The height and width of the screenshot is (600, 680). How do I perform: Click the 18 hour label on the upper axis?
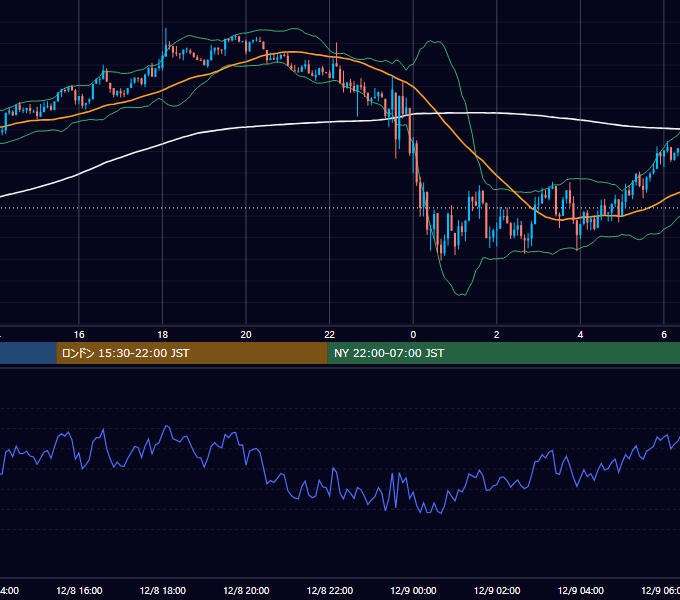tap(163, 335)
